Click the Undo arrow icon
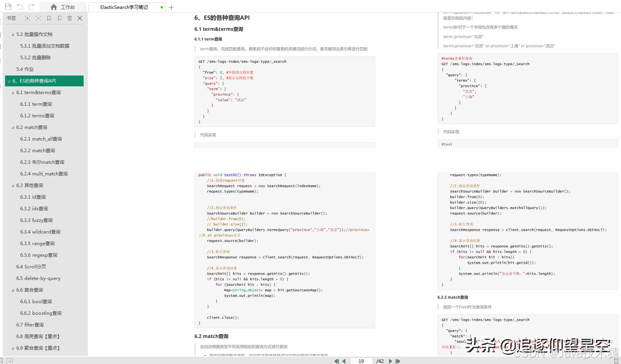 coord(20,7)
